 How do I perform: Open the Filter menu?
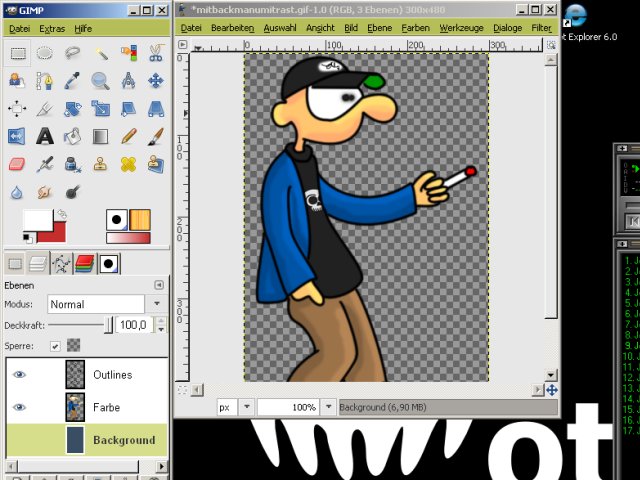[541, 28]
